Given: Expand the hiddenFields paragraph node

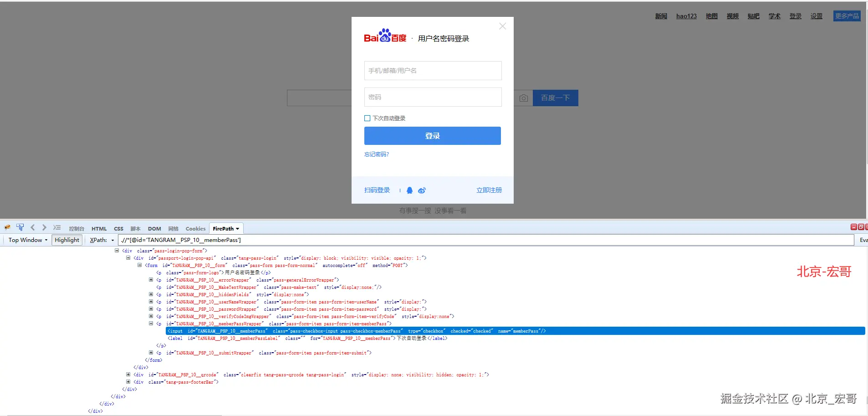Looking at the screenshot, I should (151, 294).
